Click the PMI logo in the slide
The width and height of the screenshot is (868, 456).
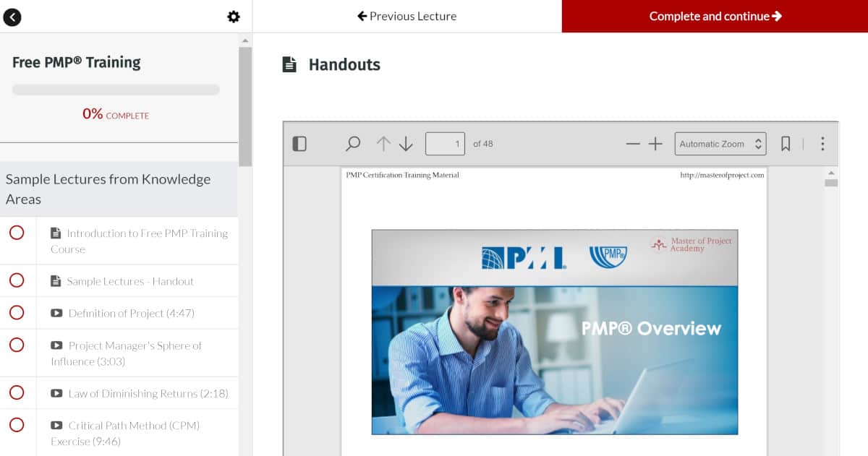click(524, 258)
